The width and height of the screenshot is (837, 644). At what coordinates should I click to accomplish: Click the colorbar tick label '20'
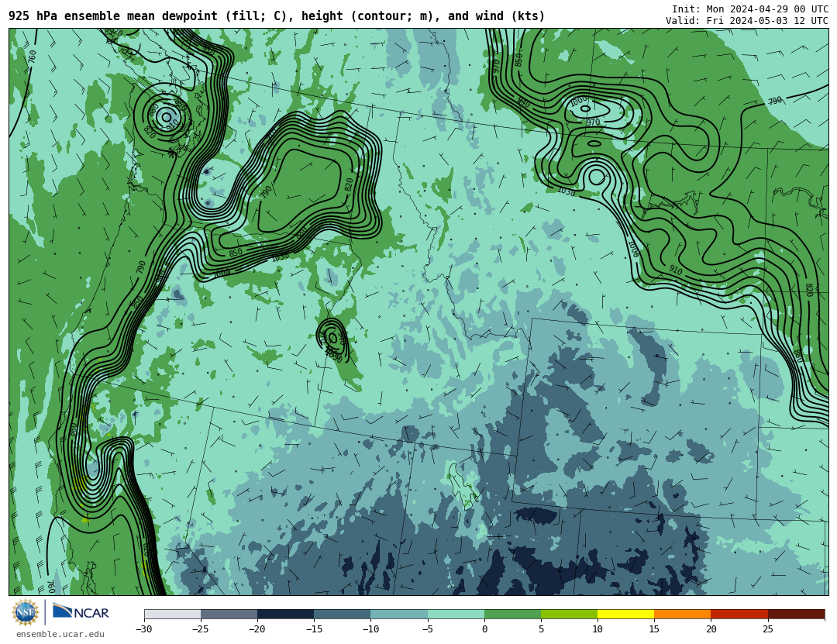[x=711, y=629]
